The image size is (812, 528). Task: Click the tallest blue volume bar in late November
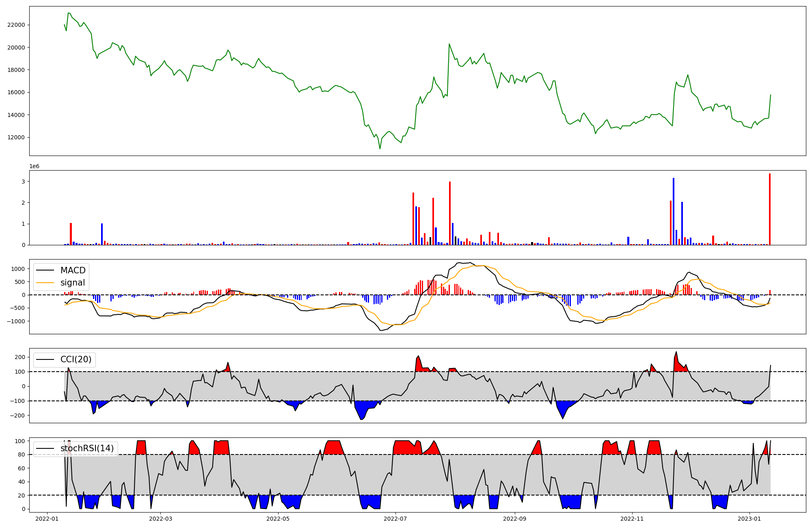point(673,211)
